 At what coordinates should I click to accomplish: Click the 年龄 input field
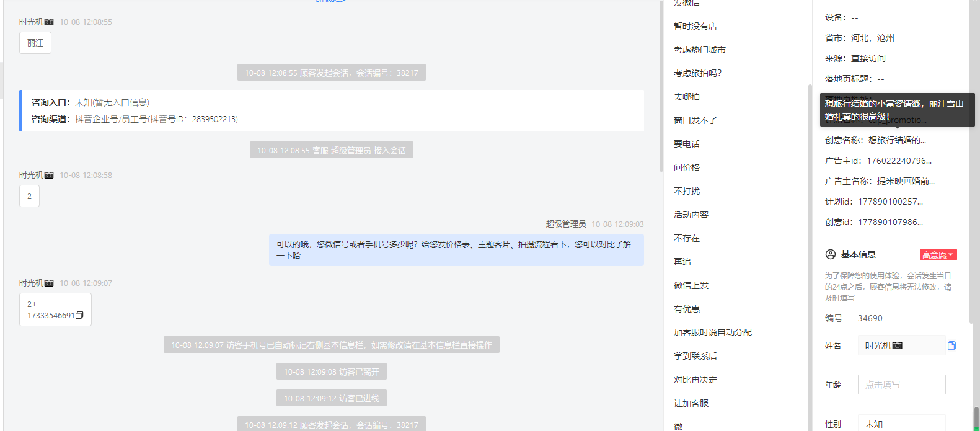click(901, 384)
